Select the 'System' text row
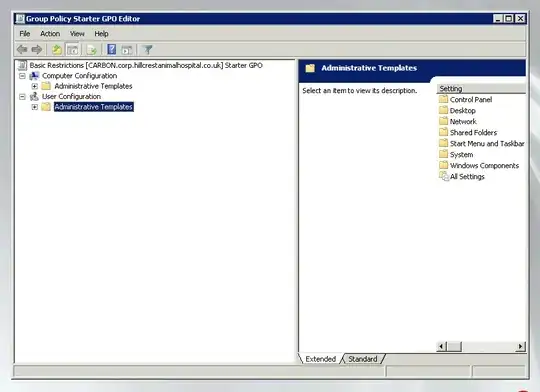This screenshot has width=540, height=392. point(461,154)
